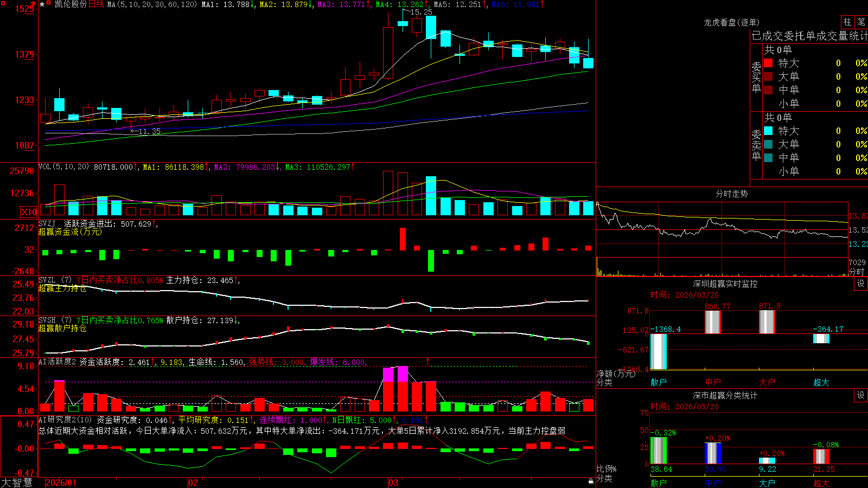Click the red gear icon next to the star
The width and height of the screenshot is (868, 488).
(x=49, y=3)
